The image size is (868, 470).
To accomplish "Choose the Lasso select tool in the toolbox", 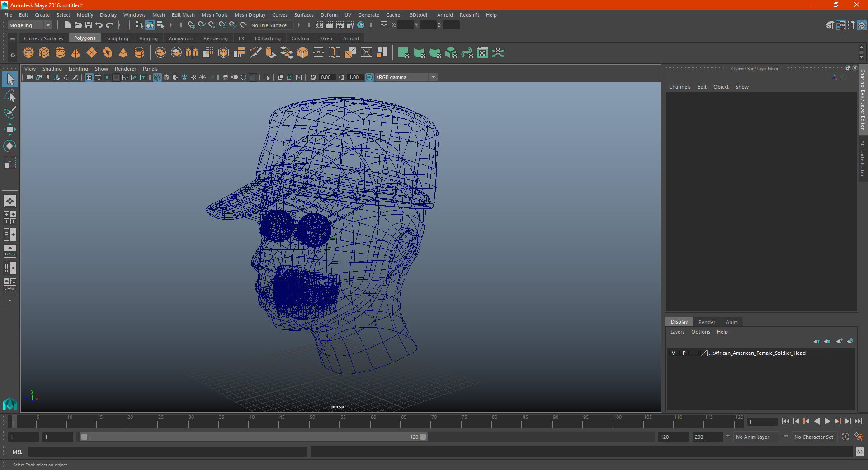I will 10,96.
